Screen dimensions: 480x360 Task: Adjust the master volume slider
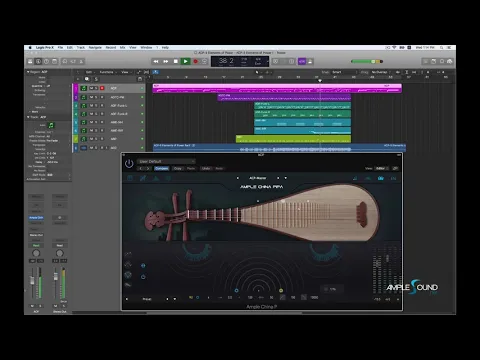pyautogui.click(x=367, y=61)
